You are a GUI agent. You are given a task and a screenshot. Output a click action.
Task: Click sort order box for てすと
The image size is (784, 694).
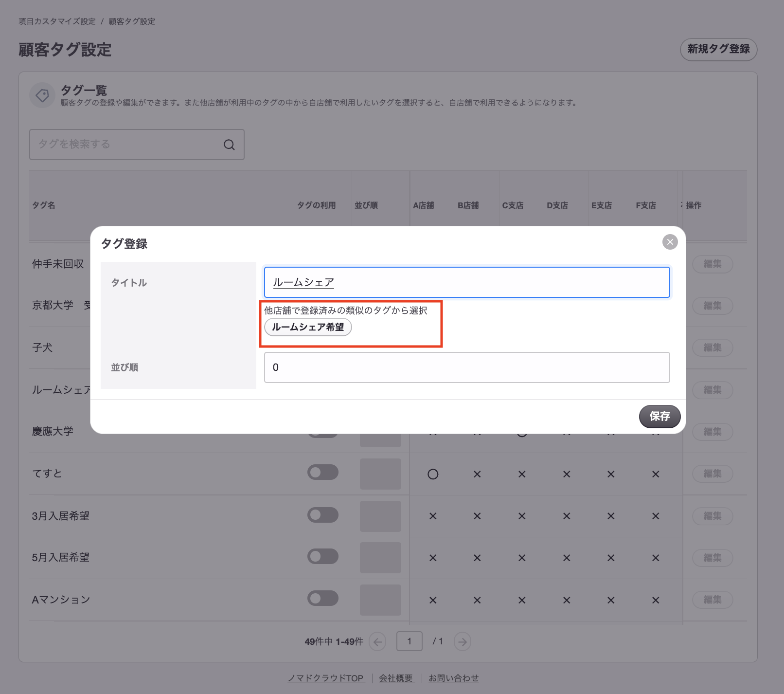(x=380, y=474)
